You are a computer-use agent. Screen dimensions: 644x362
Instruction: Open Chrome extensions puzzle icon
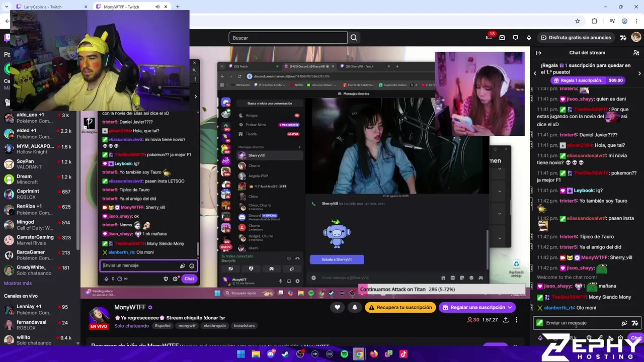point(595,21)
